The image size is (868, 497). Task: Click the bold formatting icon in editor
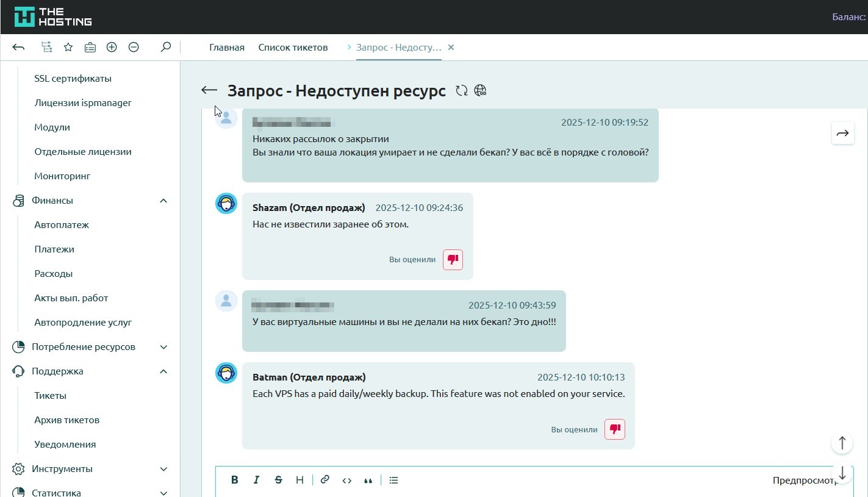click(234, 480)
